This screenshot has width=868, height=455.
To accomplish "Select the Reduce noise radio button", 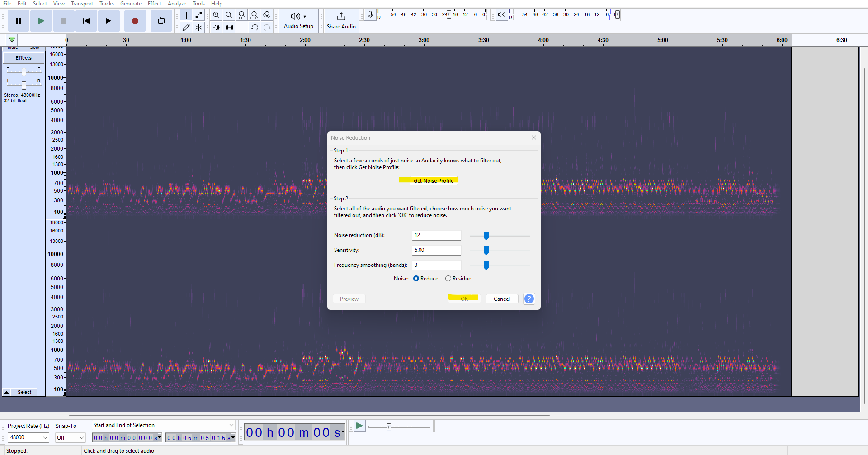I will tap(416, 279).
